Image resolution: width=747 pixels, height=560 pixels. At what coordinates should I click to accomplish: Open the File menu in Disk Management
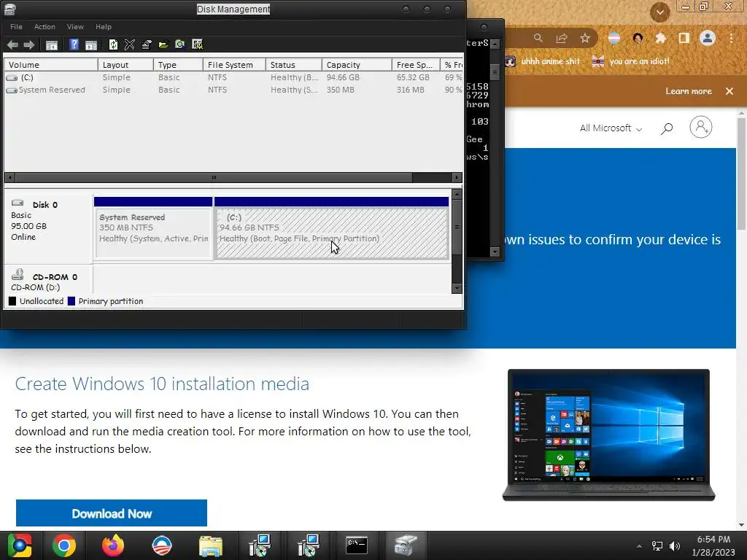pyautogui.click(x=16, y=27)
